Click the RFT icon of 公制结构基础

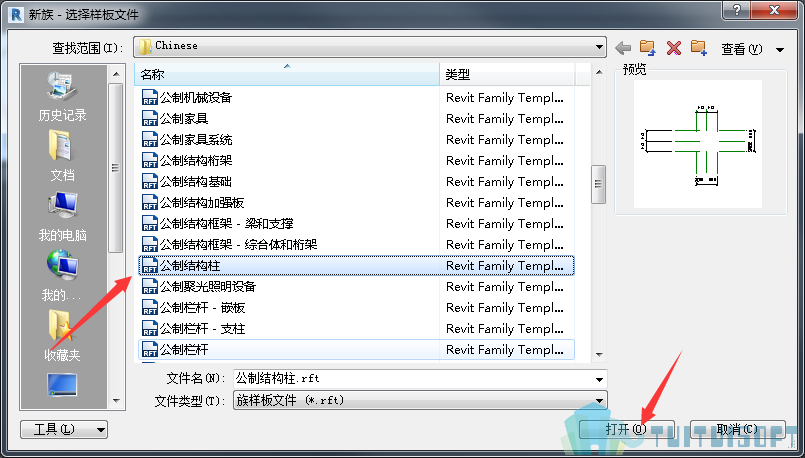[x=149, y=182]
